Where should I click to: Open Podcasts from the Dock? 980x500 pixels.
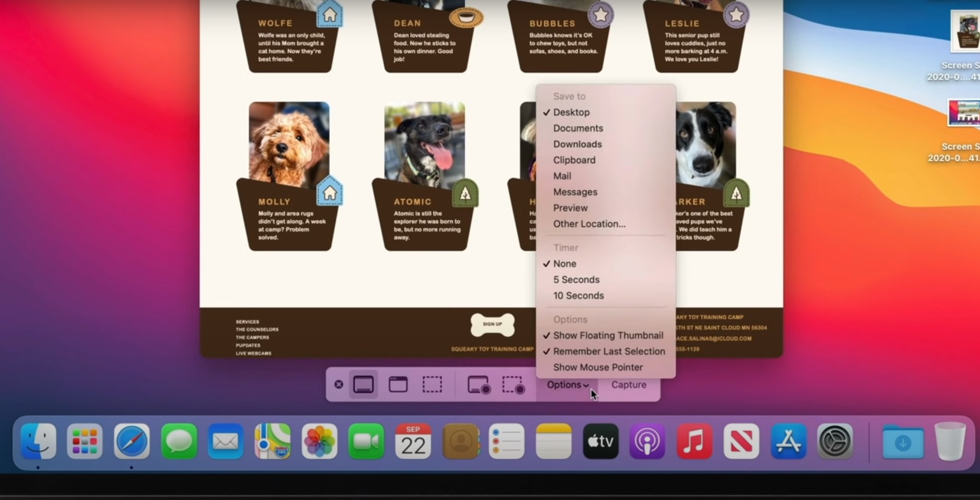click(x=647, y=441)
